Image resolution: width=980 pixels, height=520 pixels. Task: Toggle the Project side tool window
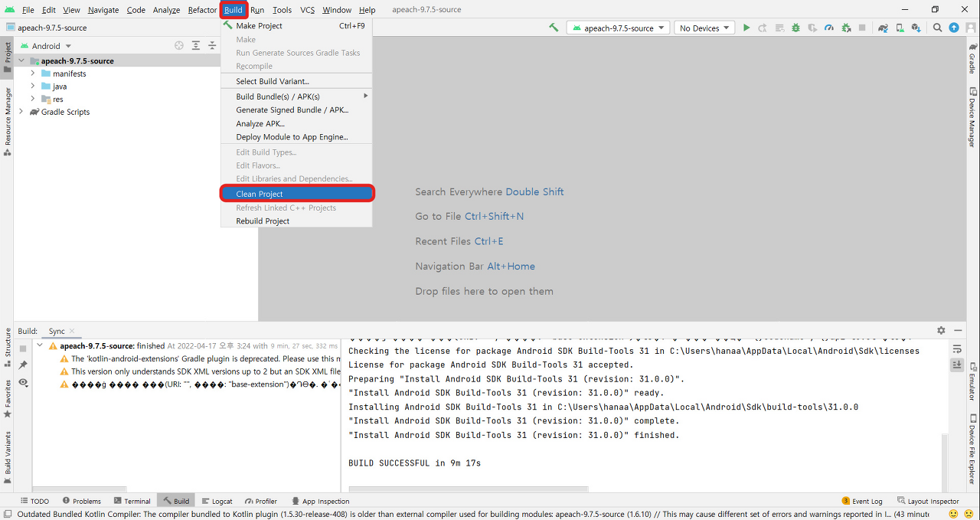coord(8,57)
